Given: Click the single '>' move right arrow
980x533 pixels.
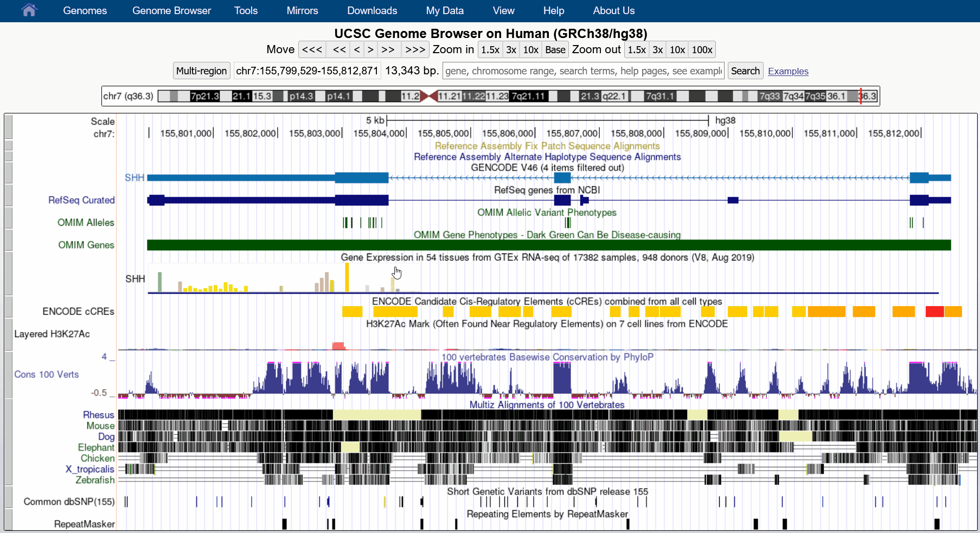Looking at the screenshot, I should pos(370,49).
